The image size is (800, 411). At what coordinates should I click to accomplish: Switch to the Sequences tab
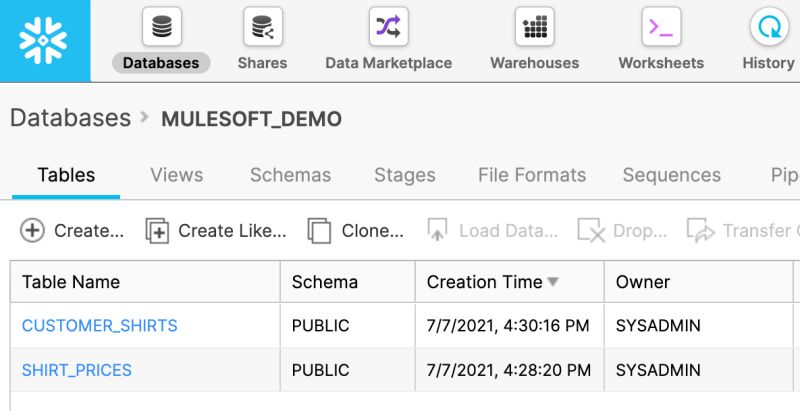point(671,175)
